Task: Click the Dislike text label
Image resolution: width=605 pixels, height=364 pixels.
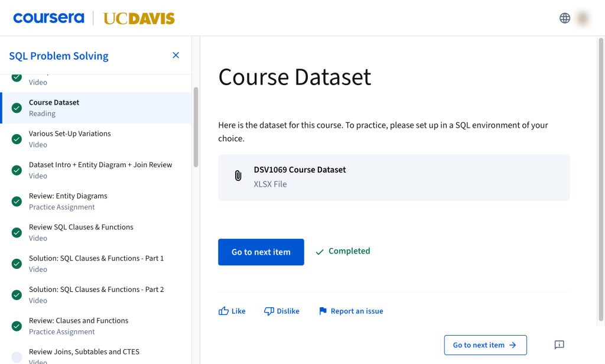Action: click(x=288, y=311)
